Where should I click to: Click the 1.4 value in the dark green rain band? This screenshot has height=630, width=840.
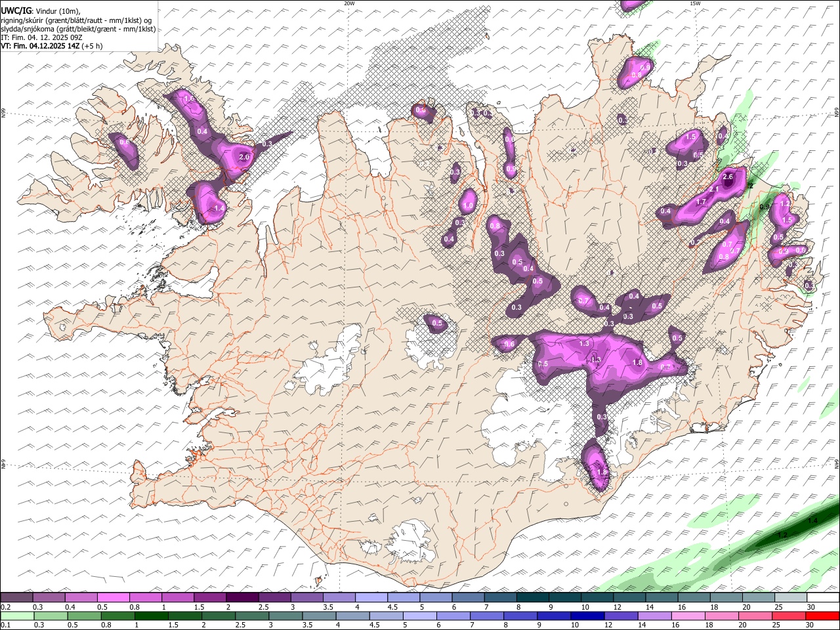click(x=812, y=520)
